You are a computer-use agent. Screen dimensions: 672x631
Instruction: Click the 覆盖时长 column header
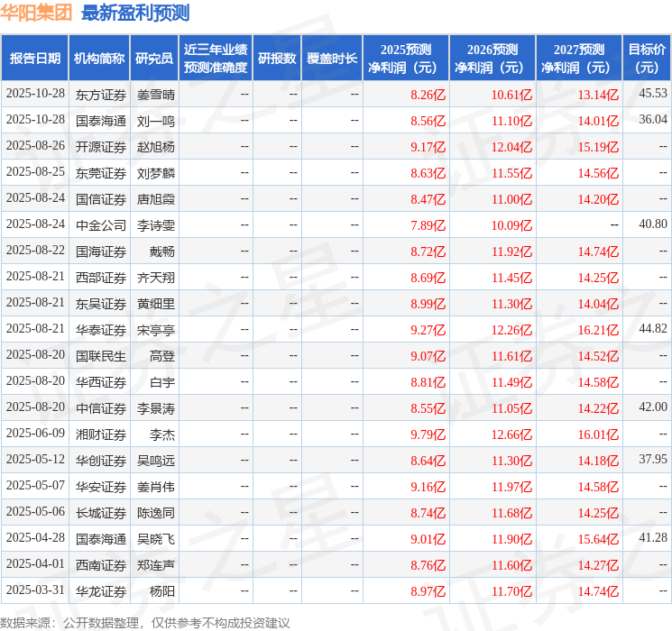point(332,59)
